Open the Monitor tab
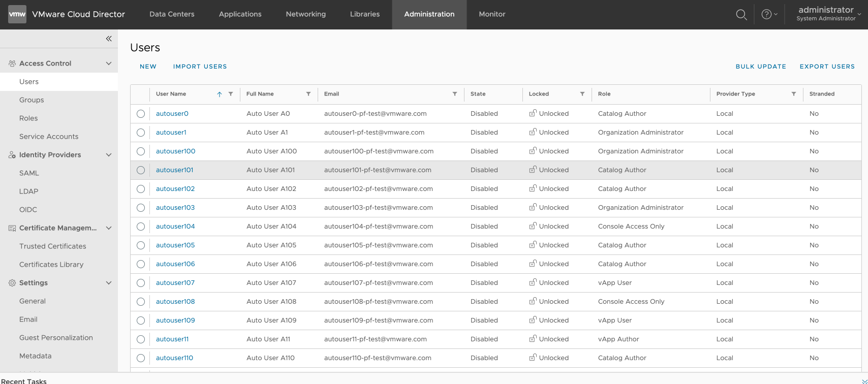This screenshot has height=384, width=868. [492, 14]
